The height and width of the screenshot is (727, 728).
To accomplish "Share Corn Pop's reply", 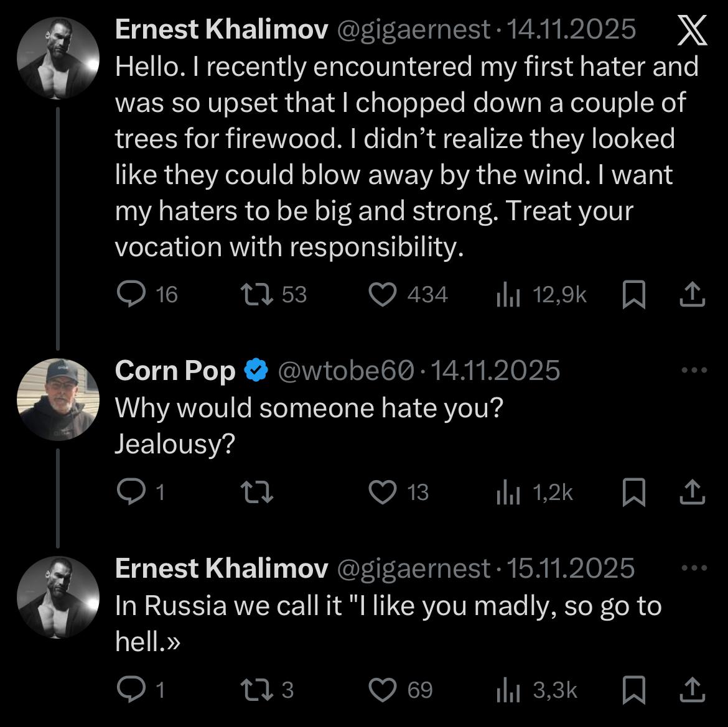I will [x=693, y=493].
